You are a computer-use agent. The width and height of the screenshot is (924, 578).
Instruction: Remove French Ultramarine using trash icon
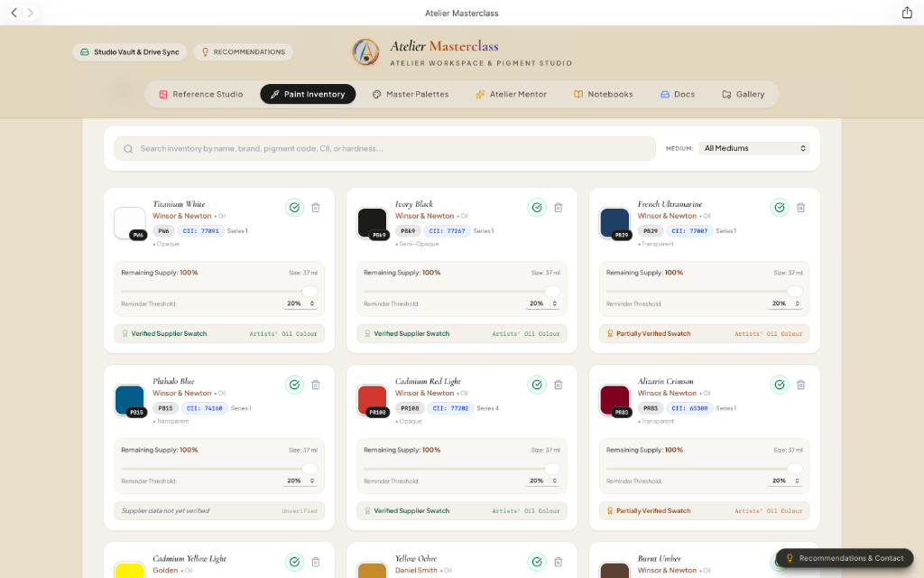tap(801, 208)
